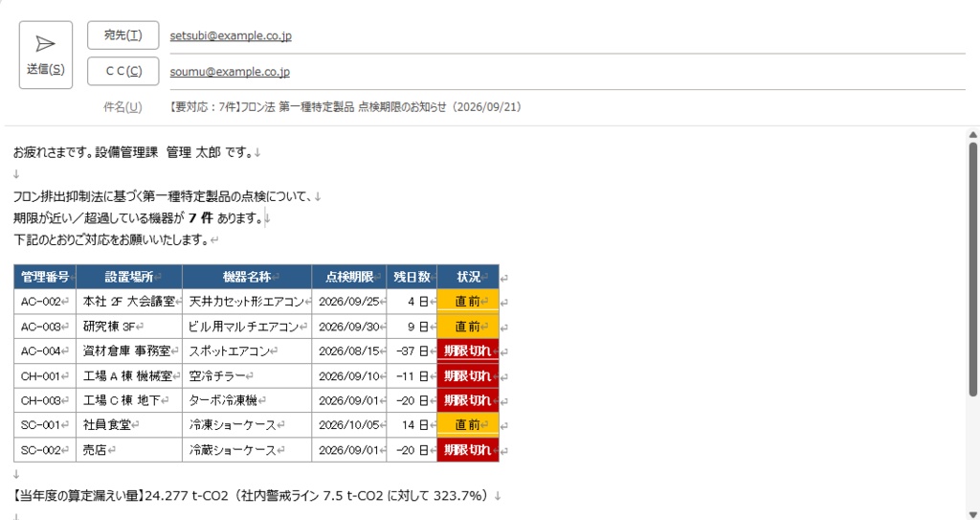This screenshot has height=520, width=980.
Task: Click the 下記のとおりご対応 sentence
Action: (111, 240)
